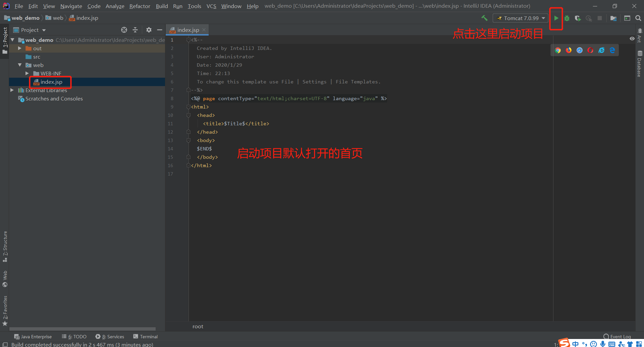Collapse all in Project panel
644x347 pixels.
(135, 30)
